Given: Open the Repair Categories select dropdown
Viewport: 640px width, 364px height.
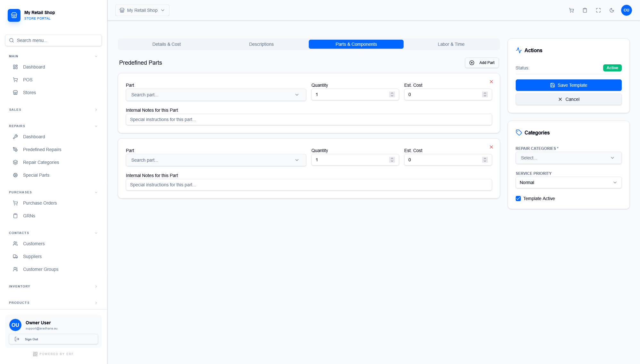Looking at the screenshot, I should coord(569,158).
